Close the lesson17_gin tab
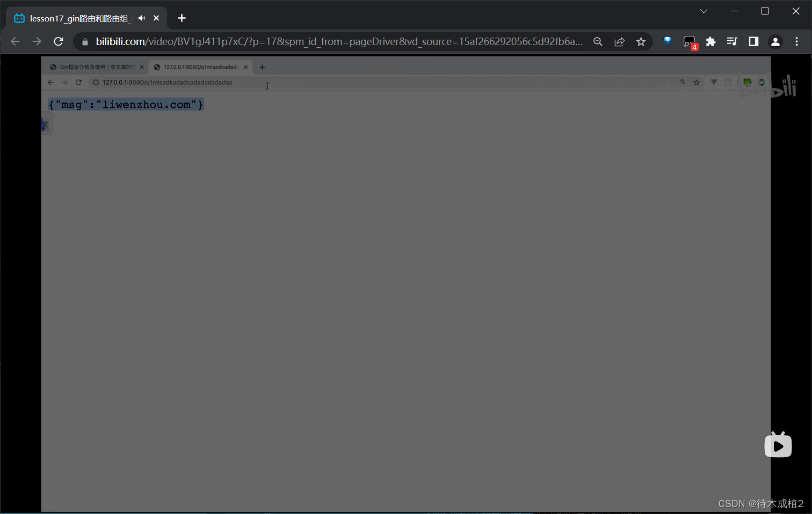The image size is (812, 514). (x=156, y=18)
